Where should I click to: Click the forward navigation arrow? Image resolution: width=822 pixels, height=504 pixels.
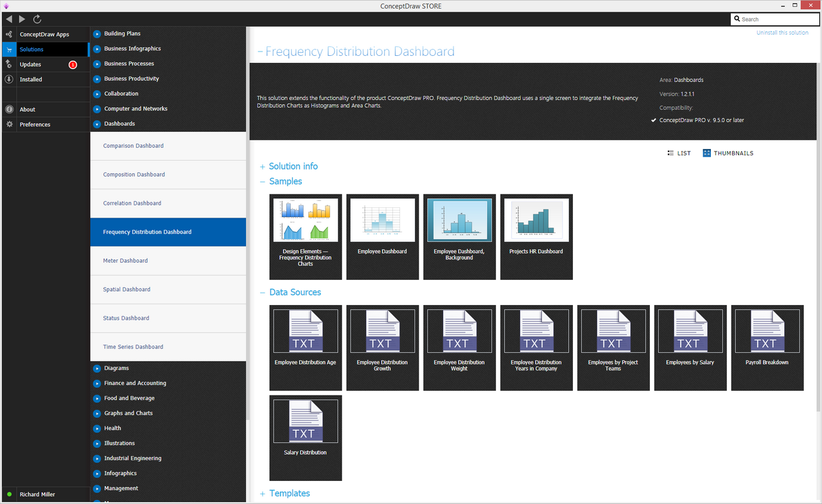[x=22, y=19]
